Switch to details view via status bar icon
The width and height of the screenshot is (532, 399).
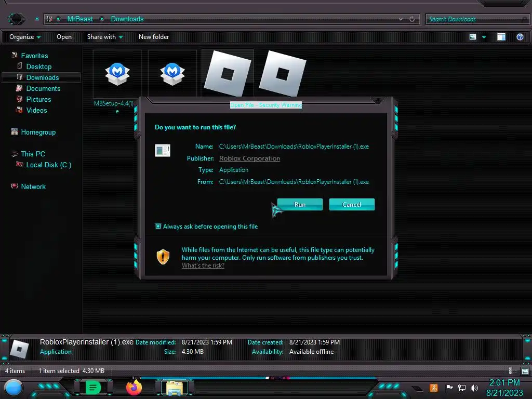tap(510, 371)
